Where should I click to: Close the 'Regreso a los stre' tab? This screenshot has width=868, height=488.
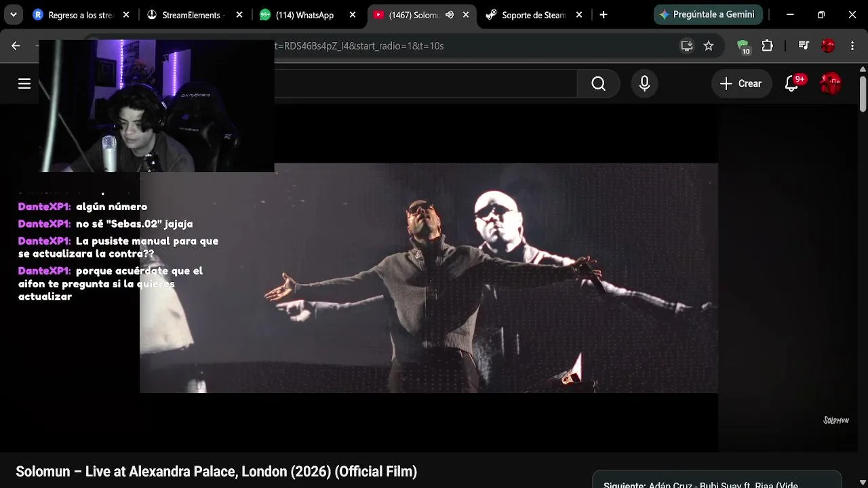(125, 15)
